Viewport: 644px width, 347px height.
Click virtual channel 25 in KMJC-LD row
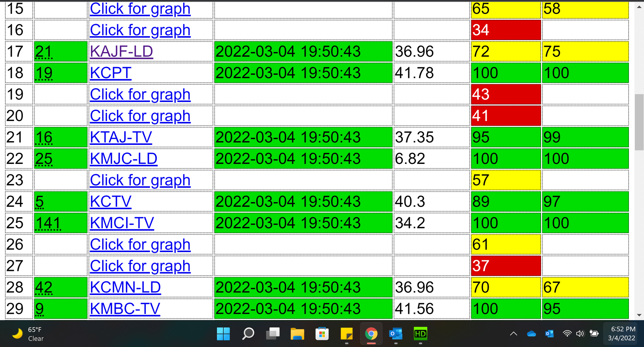[44, 159]
